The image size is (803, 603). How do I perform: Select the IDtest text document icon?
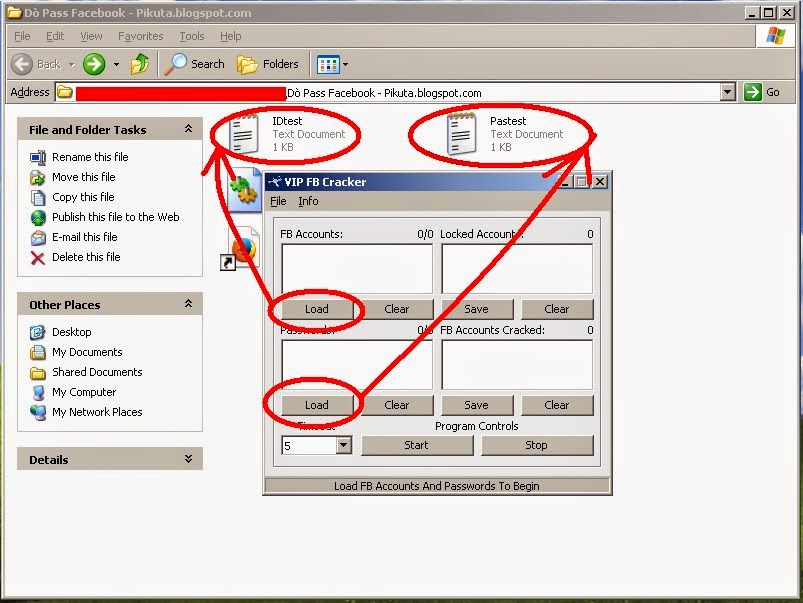(x=244, y=134)
